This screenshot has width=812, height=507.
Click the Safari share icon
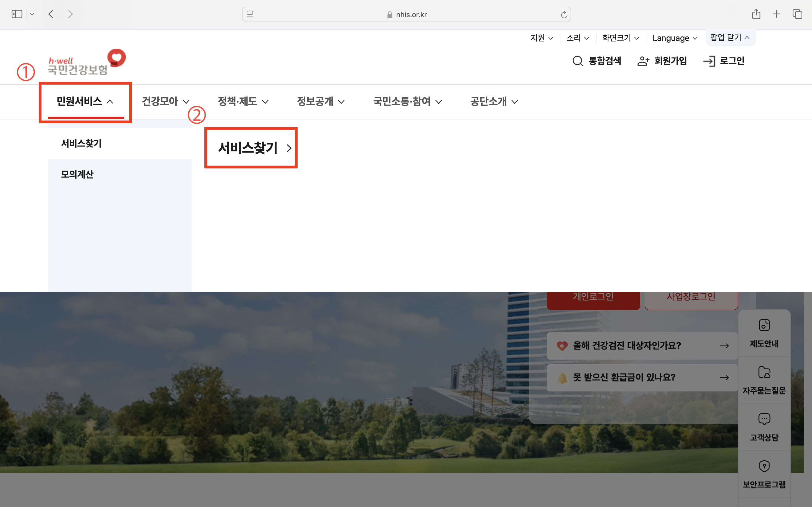tap(756, 14)
